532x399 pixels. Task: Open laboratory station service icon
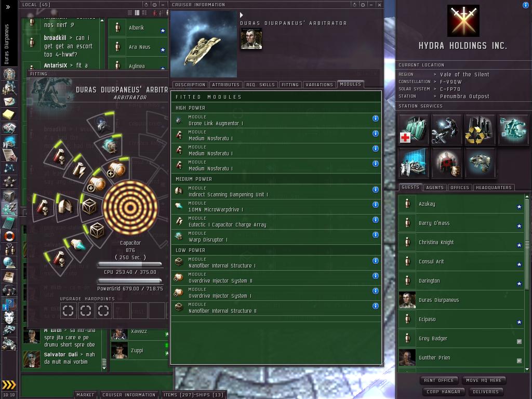[x=413, y=163]
